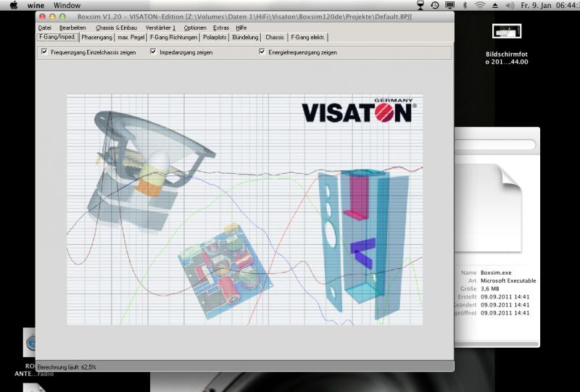This screenshot has height=392, width=580.
Task: Open the Window menu in menu bar
Action: pos(67,5)
